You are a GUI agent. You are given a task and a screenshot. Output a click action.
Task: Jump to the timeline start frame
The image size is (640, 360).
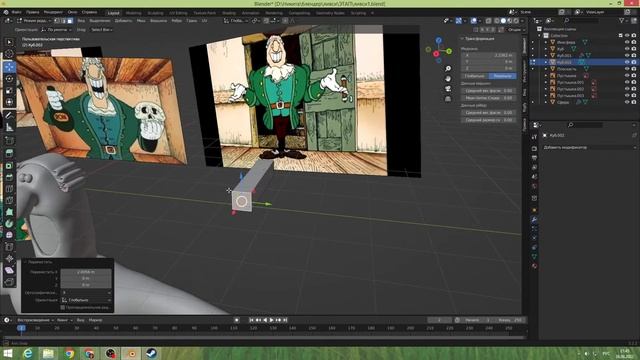coord(252,320)
